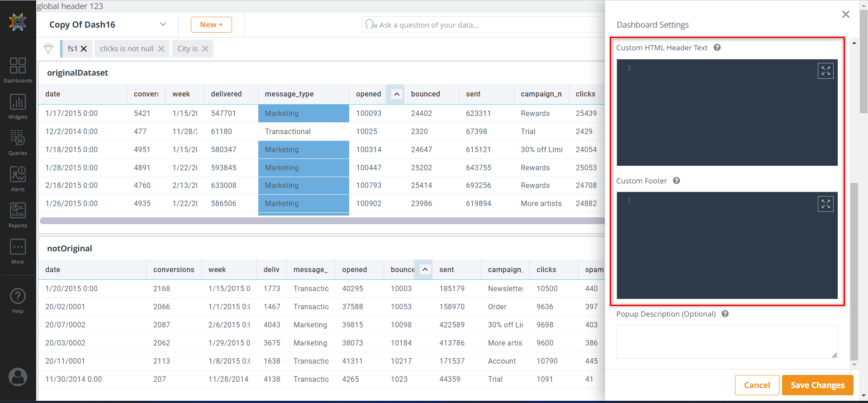Open the Dashboards sidebar section

pos(18,70)
